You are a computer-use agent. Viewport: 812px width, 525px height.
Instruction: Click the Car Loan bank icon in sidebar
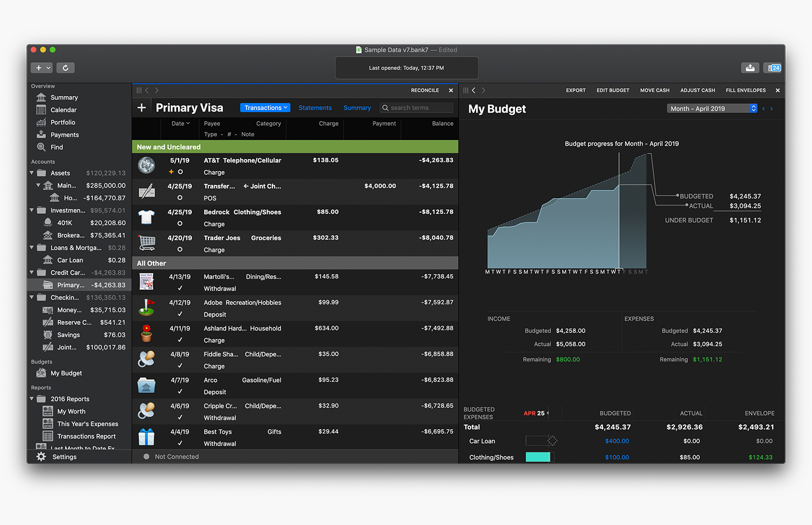[48, 260]
